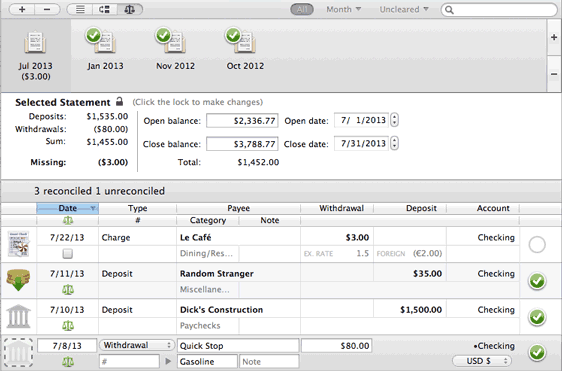Select the Oct 2012 statement
The height and width of the screenshot is (371, 562).
click(x=245, y=50)
